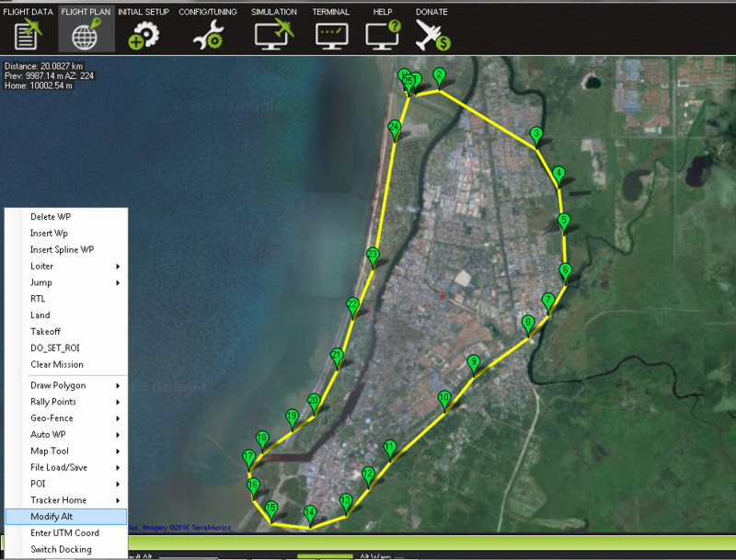736x560 pixels.
Task: Expand the Geo-Fence submenu
Action: coord(65,417)
